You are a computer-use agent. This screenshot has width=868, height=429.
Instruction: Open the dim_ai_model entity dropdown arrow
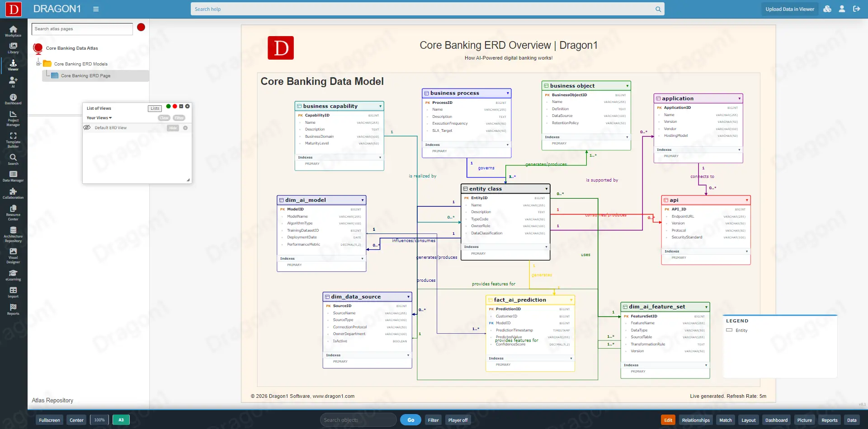(x=362, y=200)
